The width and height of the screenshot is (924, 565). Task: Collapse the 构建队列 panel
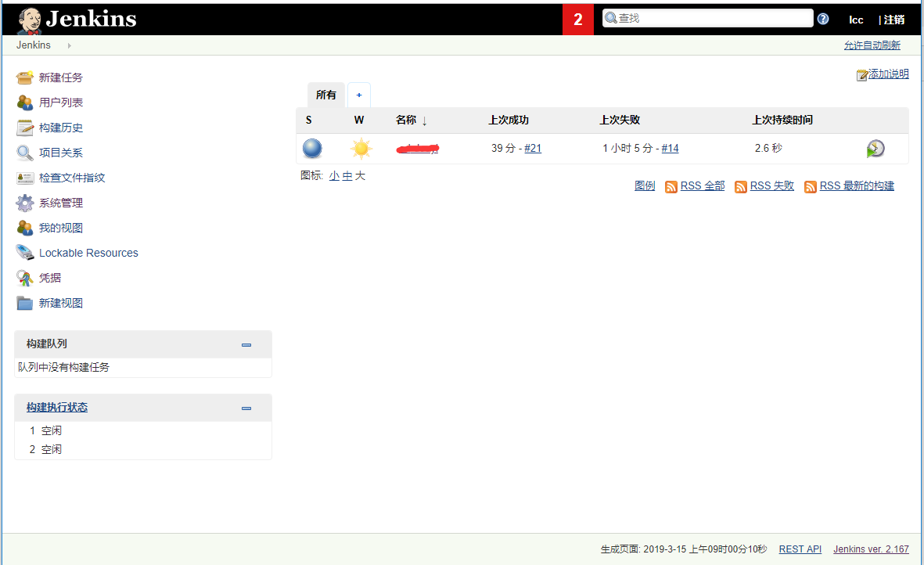point(246,344)
